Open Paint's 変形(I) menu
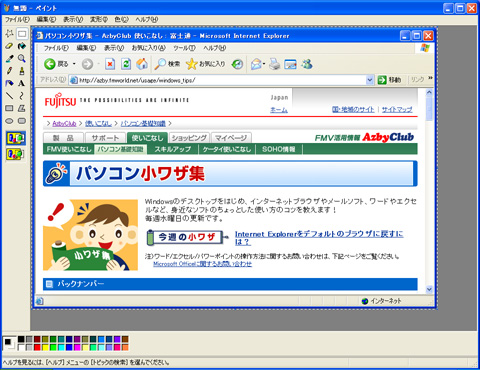 [99, 19]
